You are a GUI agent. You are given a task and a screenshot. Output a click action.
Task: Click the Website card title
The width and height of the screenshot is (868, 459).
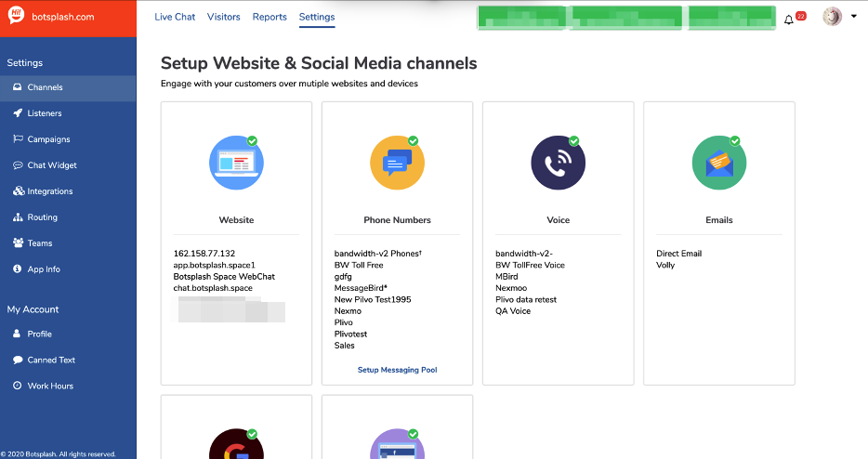(236, 220)
